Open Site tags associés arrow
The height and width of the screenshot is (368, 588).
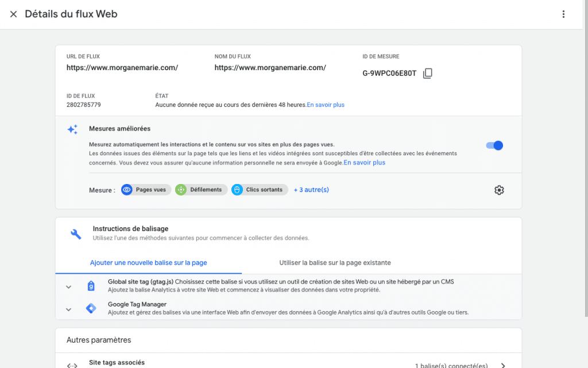click(503, 365)
